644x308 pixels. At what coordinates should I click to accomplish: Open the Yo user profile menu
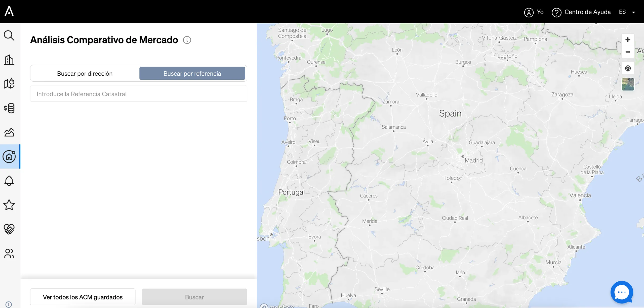pos(534,12)
